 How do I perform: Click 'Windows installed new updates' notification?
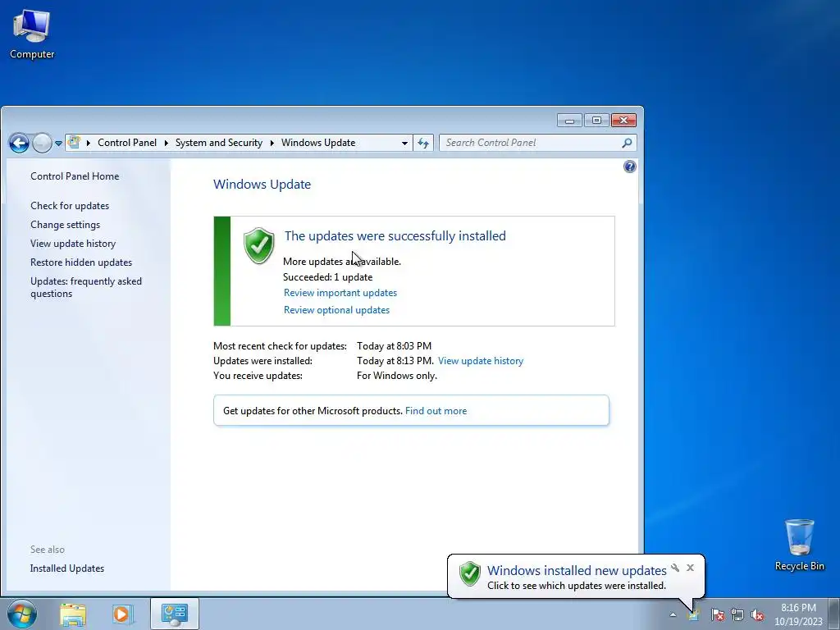(577, 571)
